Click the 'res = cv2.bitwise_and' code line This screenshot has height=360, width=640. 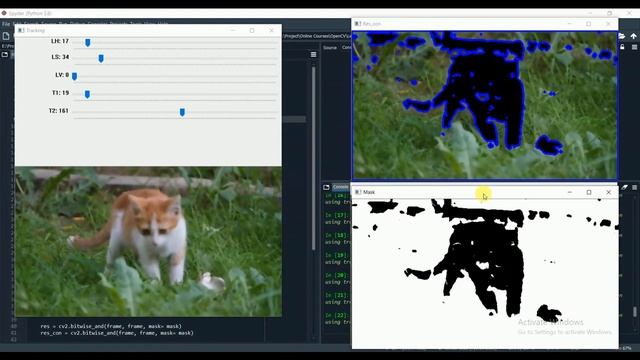pos(111,326)
